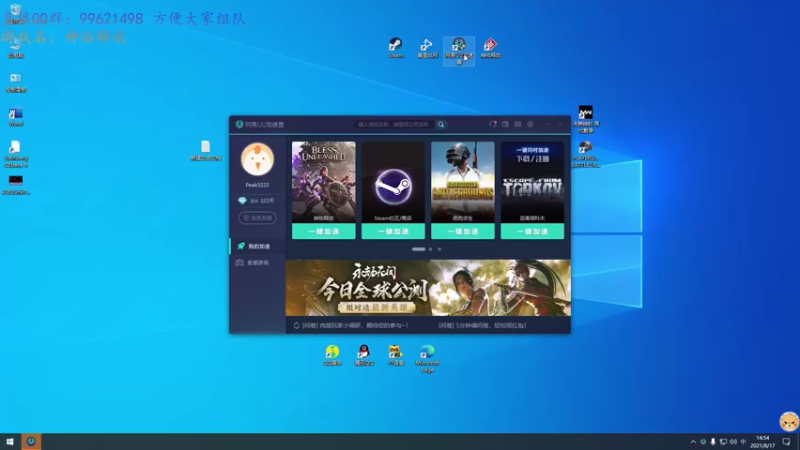The height and width of the screenshot is (450, 800).
Task: Open the This PC desktop icon
Action: [15, 48]
